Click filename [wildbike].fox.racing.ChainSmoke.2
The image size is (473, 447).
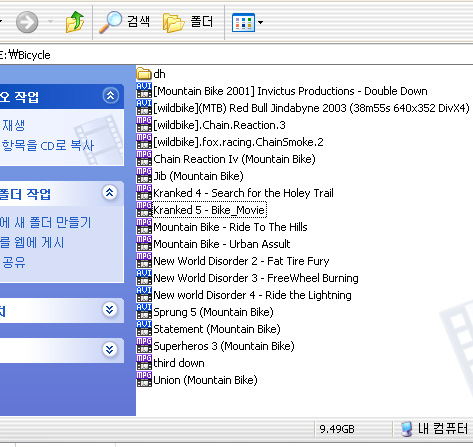pos(238,142)
